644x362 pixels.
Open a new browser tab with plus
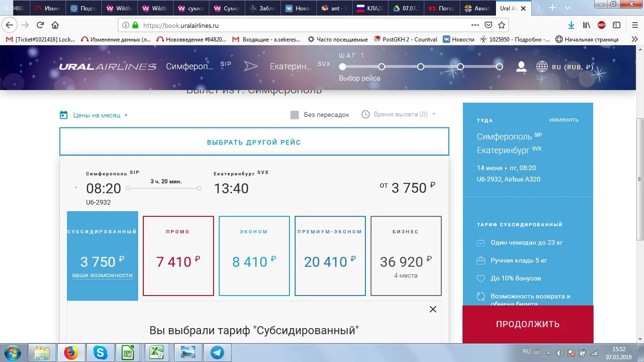click(x=553, y=8)
